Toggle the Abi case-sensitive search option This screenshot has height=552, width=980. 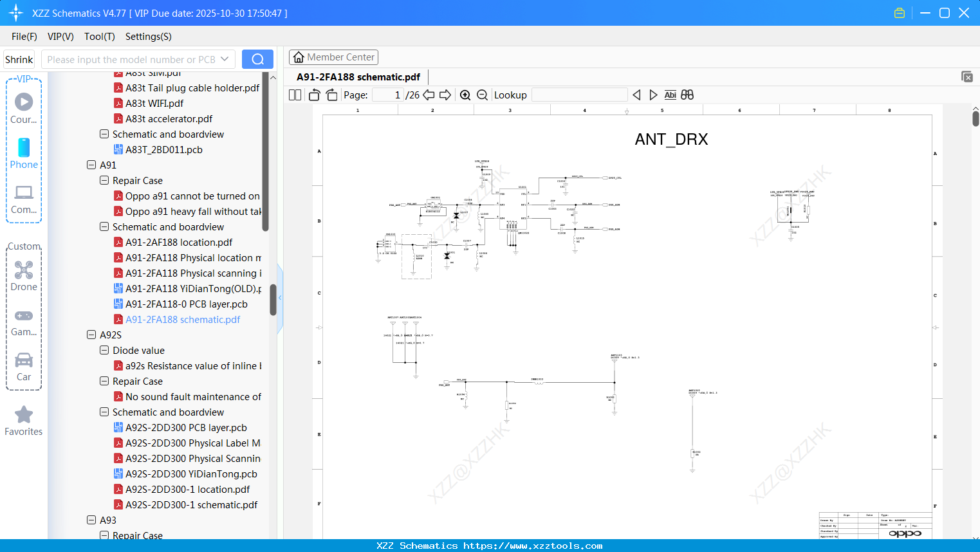(670, 95)
